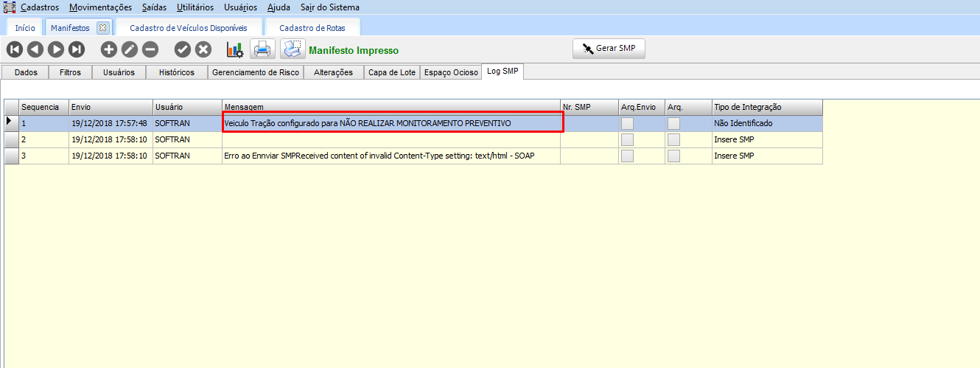This screenshot has width=980, height=368.
Task: Close the Manifestos tab with its X
Action: [x=102, y=28]
